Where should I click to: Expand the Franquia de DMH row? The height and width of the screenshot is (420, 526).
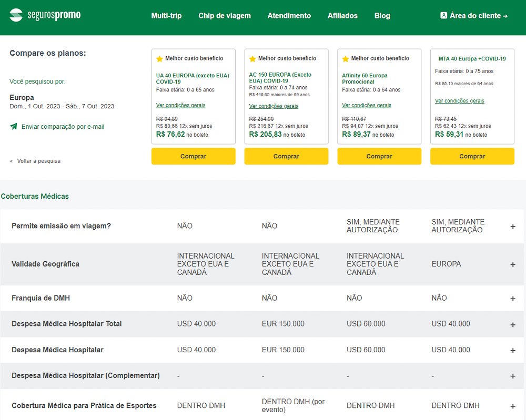point(512,299)
